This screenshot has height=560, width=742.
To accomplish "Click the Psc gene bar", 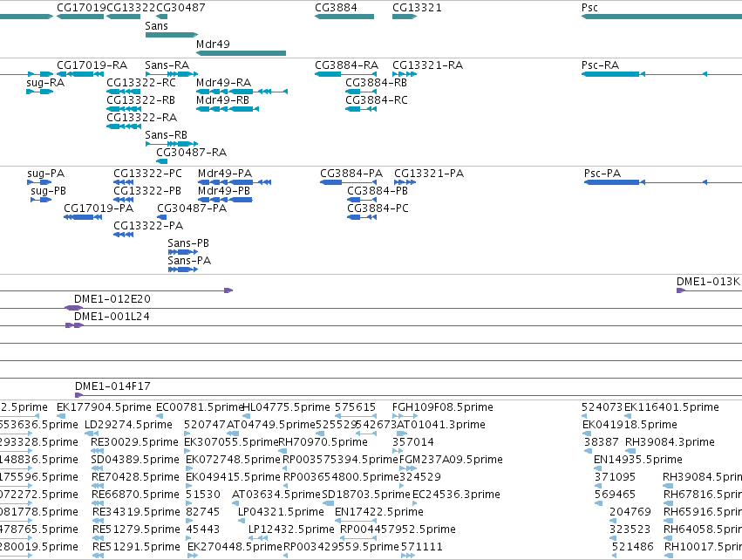I will (662, 17).
